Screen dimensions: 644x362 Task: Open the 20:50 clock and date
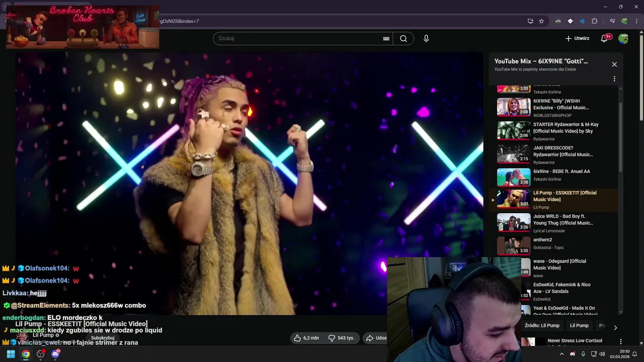click(619, 354)
